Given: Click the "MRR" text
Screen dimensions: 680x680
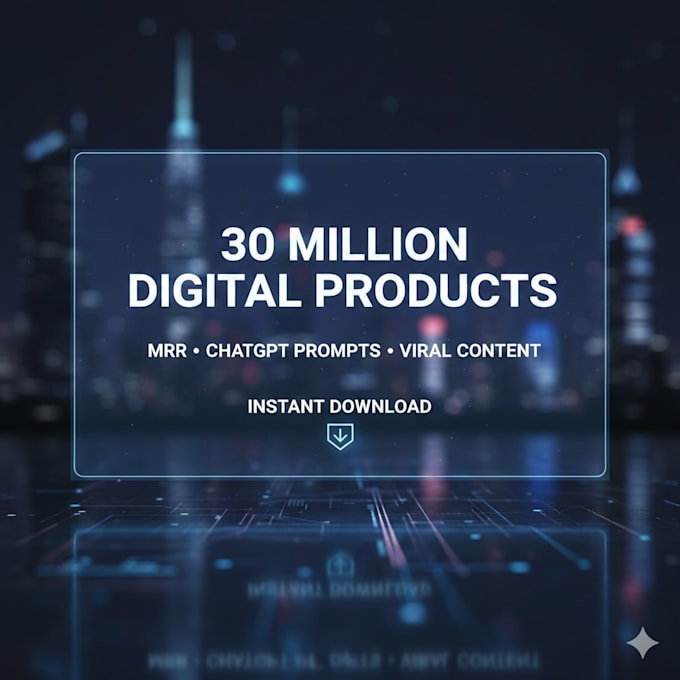Looking at the screenshot, I should 167,350.
